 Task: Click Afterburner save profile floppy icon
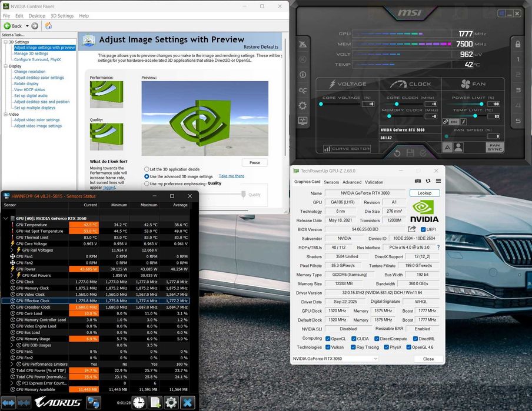[x=410, y=153]
